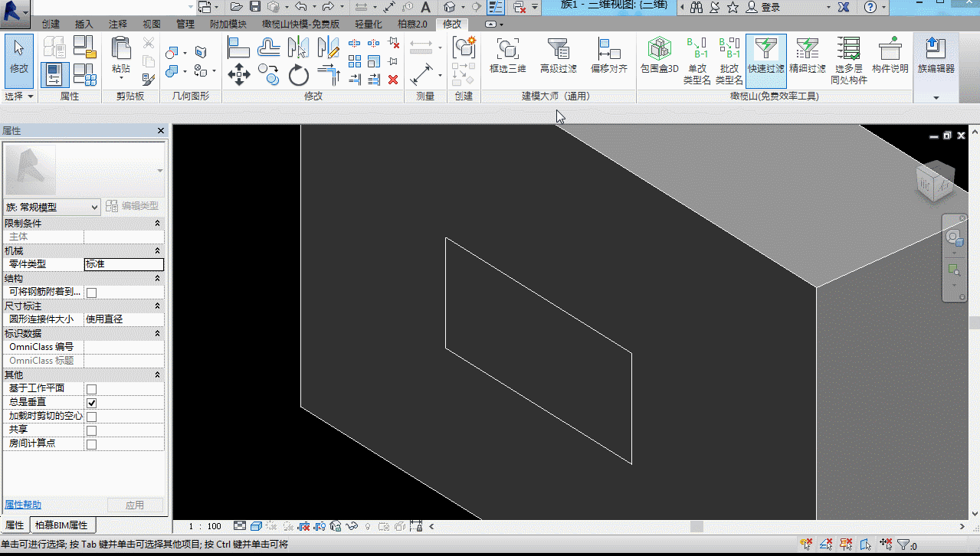Toggle 基于工作平面 checkbox
Screen dimensions: 980x556
pyautogui.click(x=91, y=389)
